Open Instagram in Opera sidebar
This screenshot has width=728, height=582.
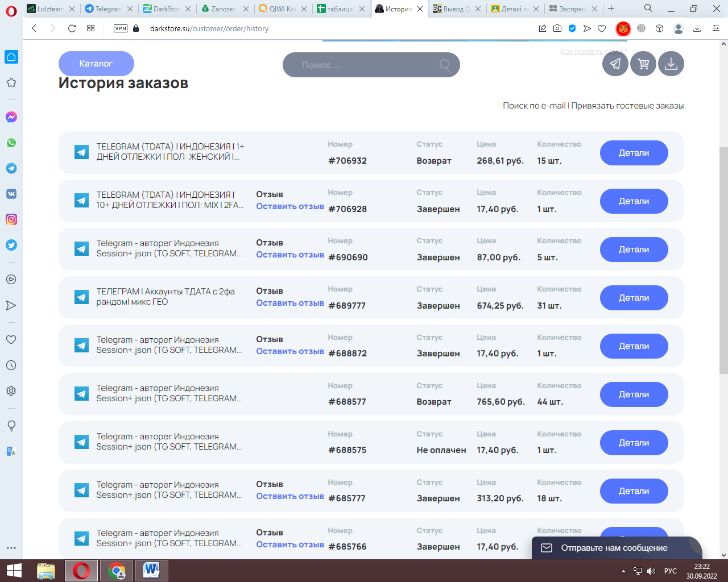[x=11, y=219]
